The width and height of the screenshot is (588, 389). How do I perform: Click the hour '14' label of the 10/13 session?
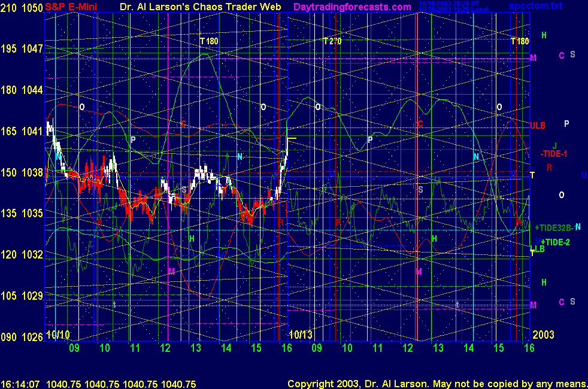pyautogui.click(x=469, y=348)
